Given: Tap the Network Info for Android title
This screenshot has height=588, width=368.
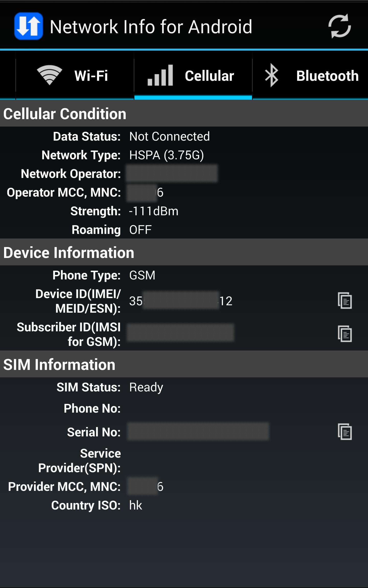Looking at the screenshot, I should click(x=151, y=27).
